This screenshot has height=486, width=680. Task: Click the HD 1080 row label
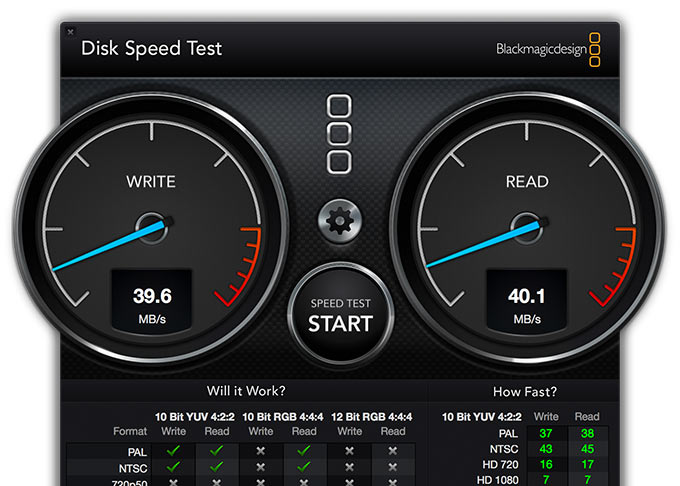[497, 480]
